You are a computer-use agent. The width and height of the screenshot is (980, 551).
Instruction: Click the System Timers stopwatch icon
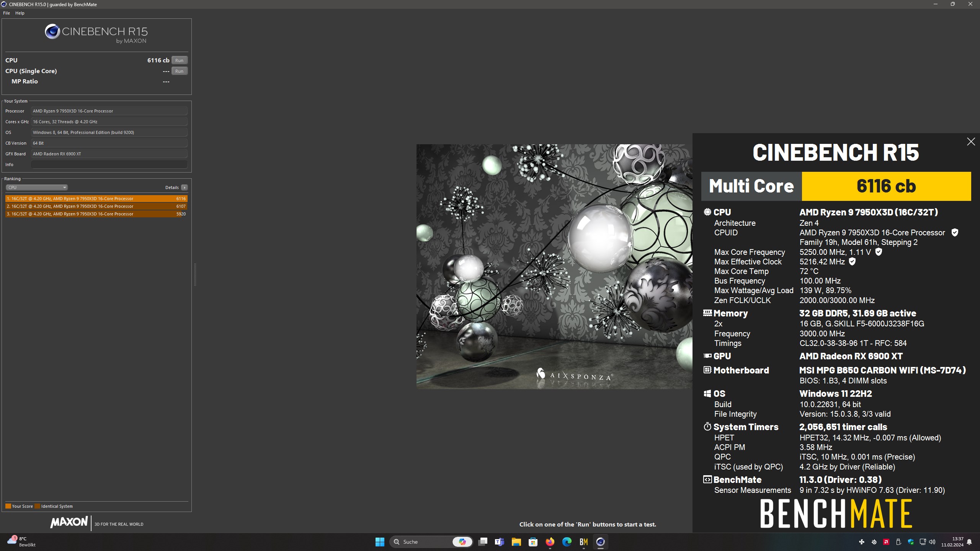[x=707, y=427]
